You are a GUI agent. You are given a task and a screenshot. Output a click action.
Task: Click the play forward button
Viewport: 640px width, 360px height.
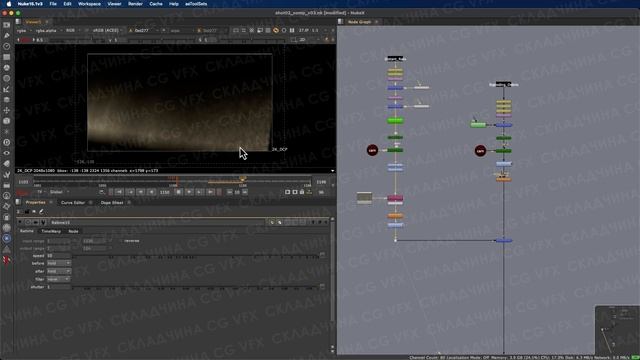pos(189,192)
